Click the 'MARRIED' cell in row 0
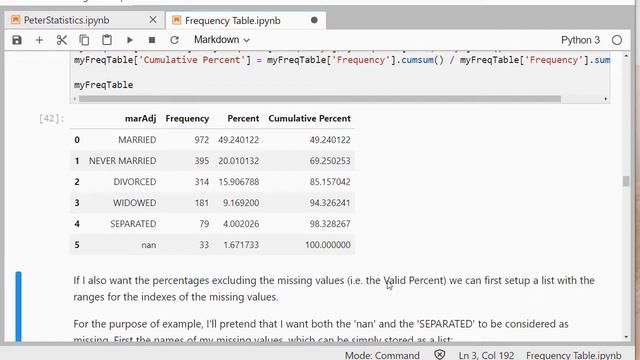The width and height of the screenshot is (640, 360). (137, 140)
